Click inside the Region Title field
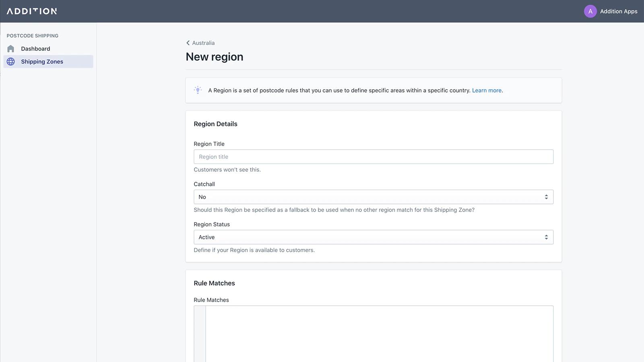The width and height of the screenshot is (644, 362). tap(374, 156)
